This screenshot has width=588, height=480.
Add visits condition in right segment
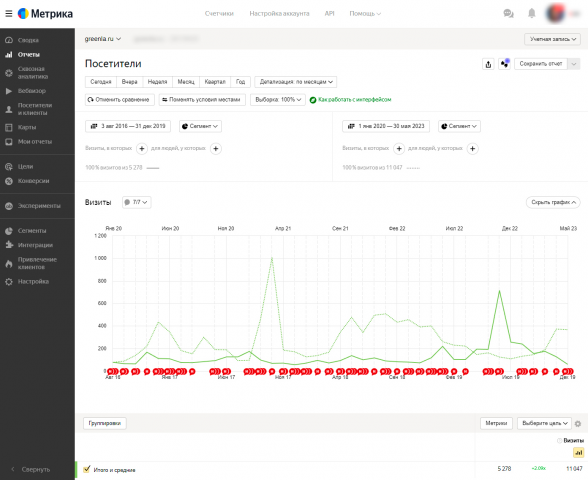click(x=399, y=148)
